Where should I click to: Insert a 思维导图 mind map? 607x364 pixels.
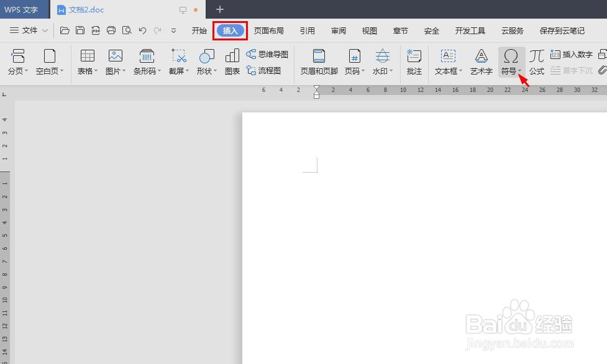268,54
